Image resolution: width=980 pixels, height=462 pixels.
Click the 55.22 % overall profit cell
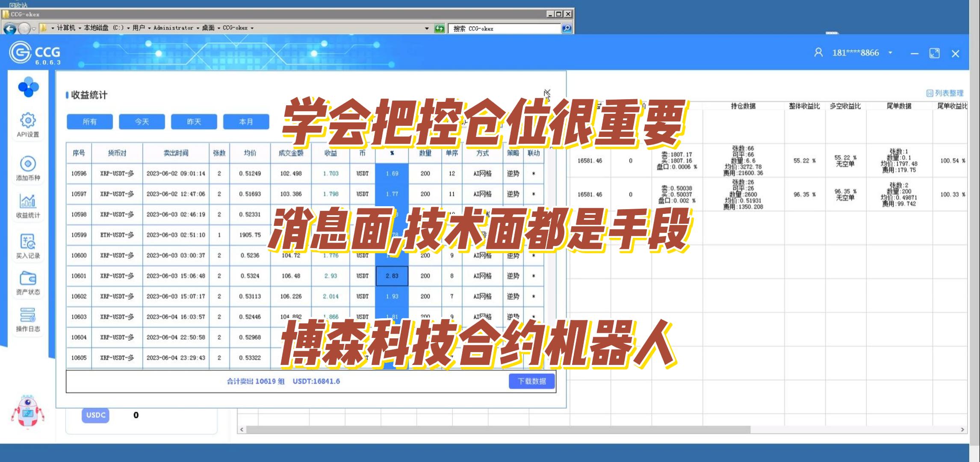804,161
